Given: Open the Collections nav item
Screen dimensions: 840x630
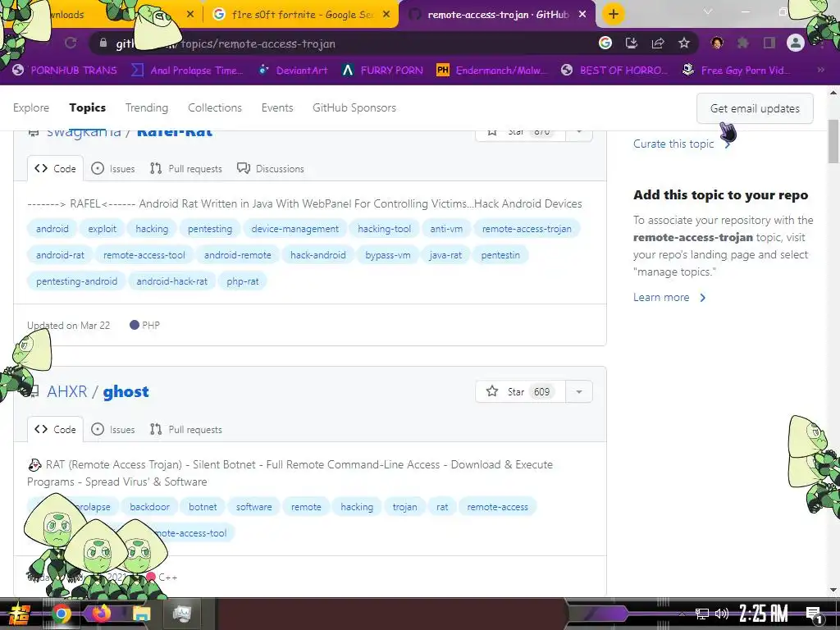Looking at the screenshot, I should tap(215, 107).
